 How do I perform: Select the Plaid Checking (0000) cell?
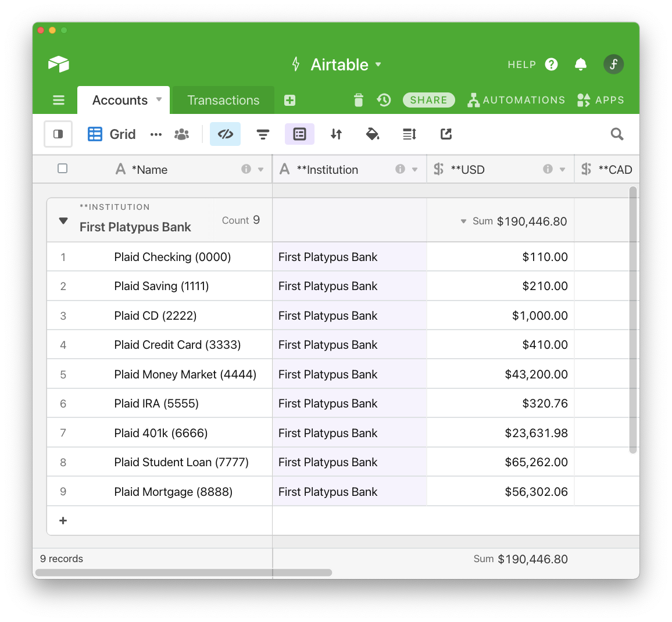pos(172,257)
